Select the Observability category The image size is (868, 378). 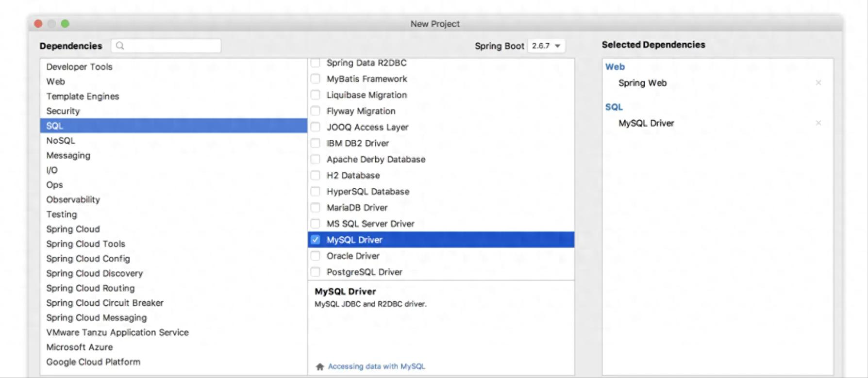click(174, 199)
